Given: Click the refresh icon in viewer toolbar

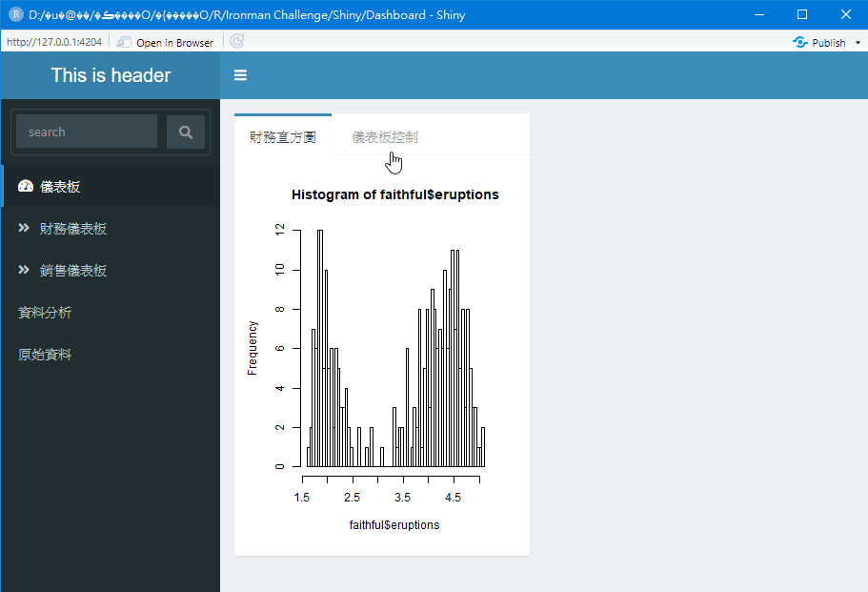Looking at the screenshot, I should 237,42.
